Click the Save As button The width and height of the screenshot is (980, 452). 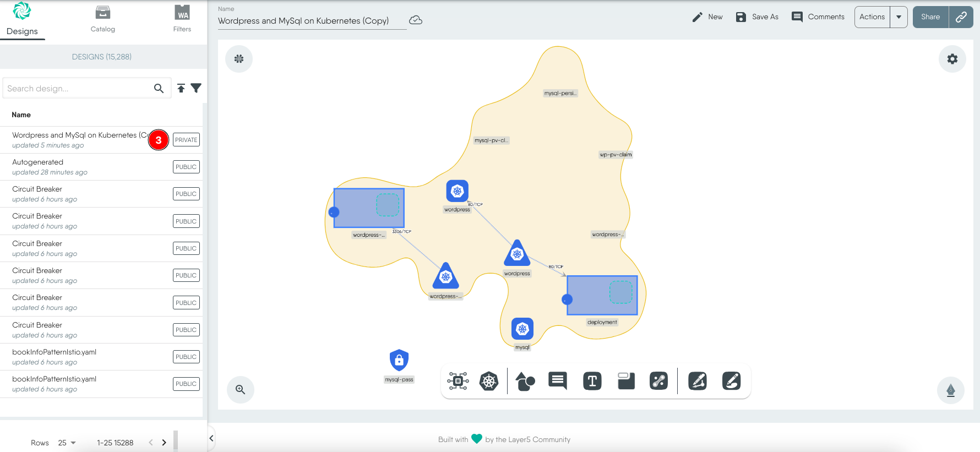pyautogui.click(x=757, y=17)
